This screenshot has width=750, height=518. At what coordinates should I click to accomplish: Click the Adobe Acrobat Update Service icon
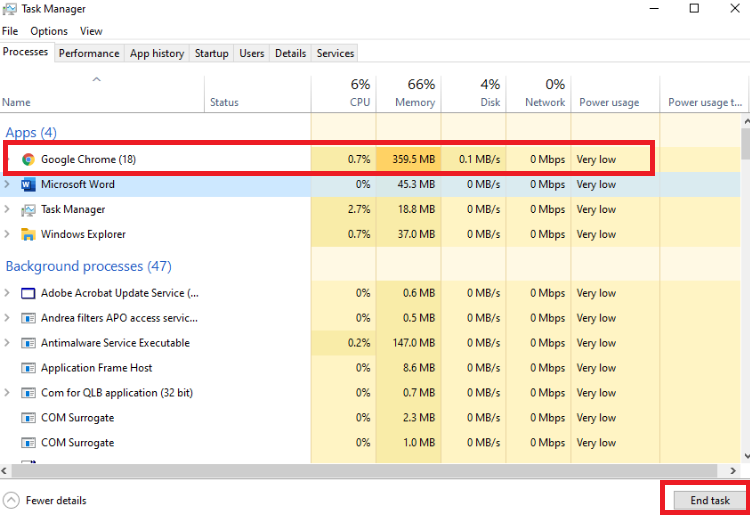[28, 293]
